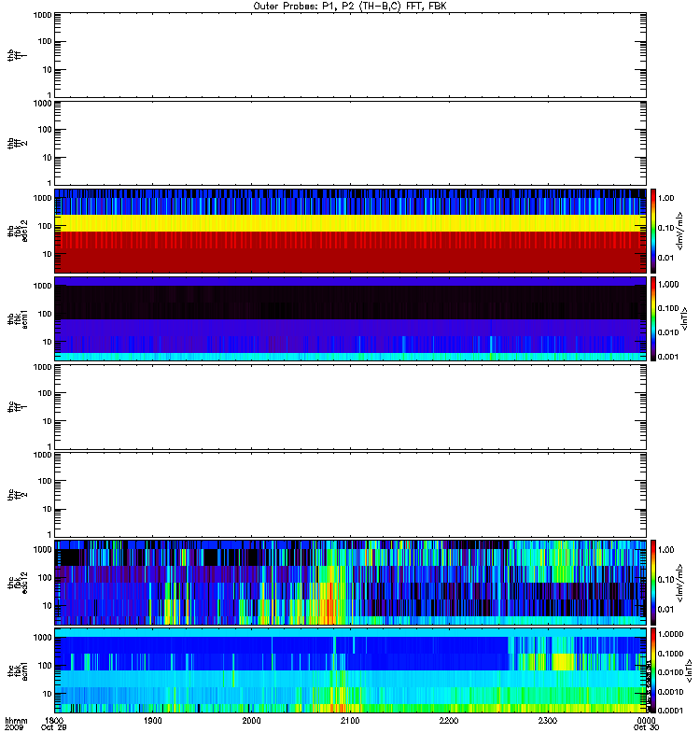Click the '2000' time axis label
The height and width of the screenshot is (747, 700).
(251, 721)
